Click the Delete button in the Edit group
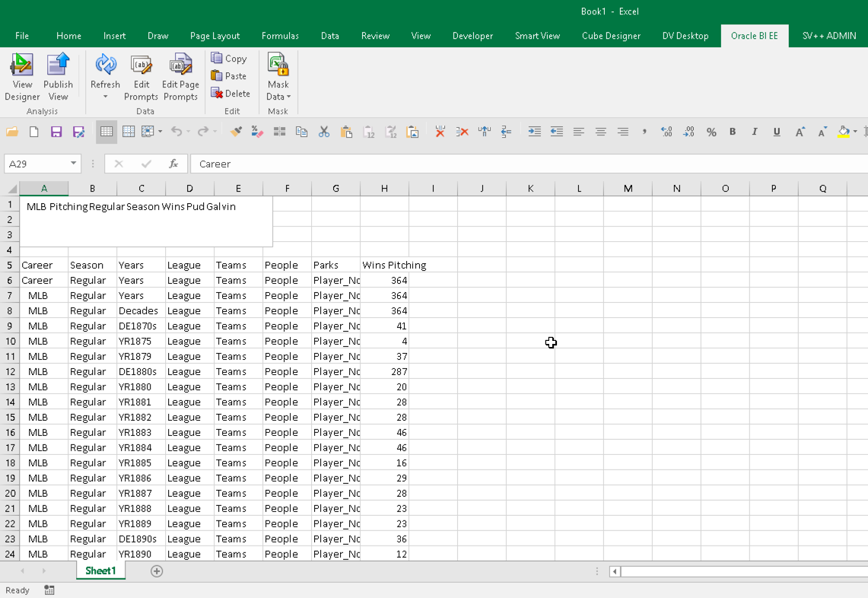This screenshot has height=598, width=868. [231, 94]
